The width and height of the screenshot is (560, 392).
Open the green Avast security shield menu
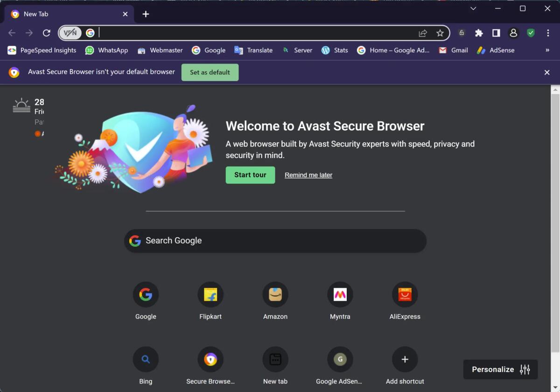[531, 33]
